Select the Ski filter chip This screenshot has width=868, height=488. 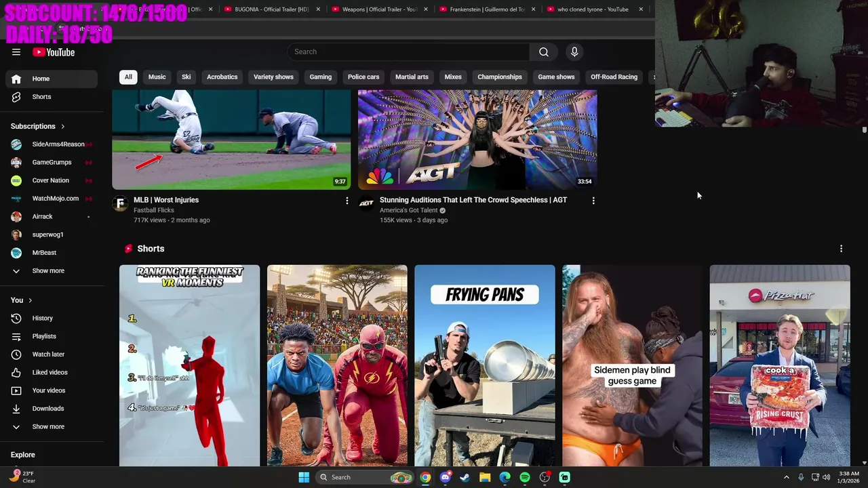point(186,77)
